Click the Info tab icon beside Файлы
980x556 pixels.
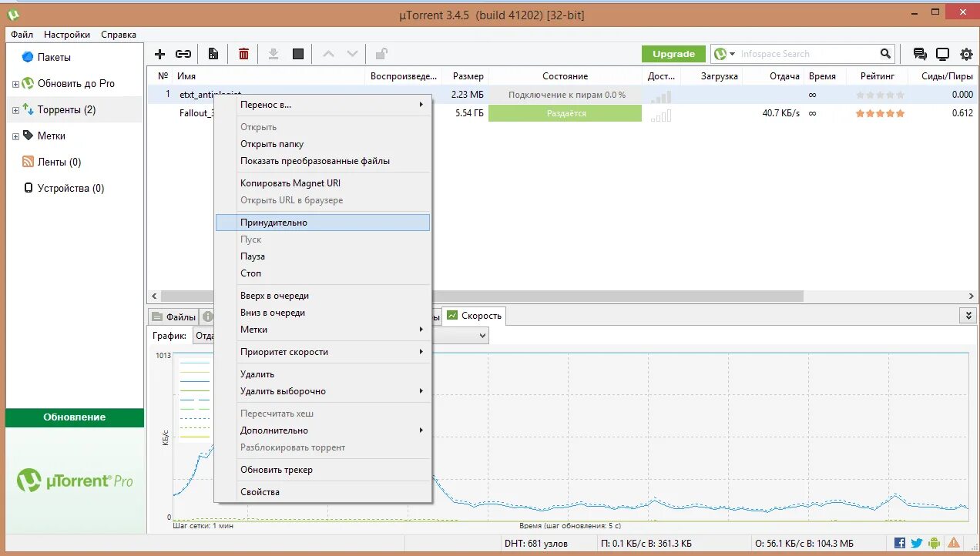pyautogui.click(x=207, y=316)
